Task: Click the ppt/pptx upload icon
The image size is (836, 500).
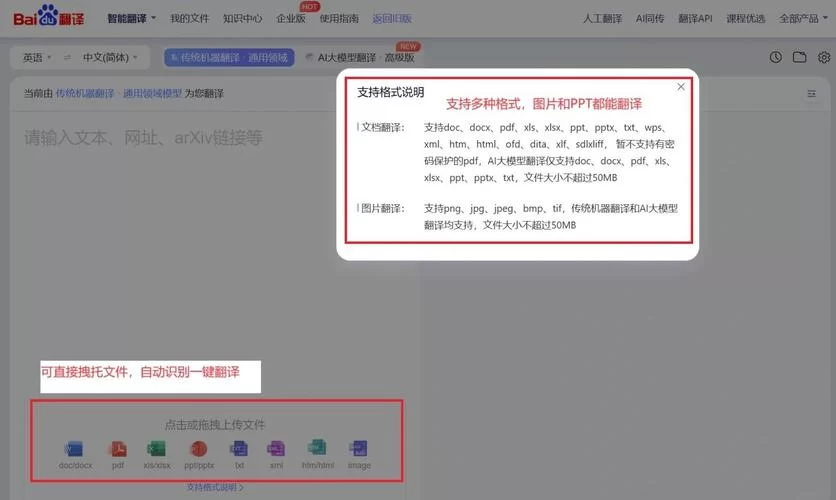Action: coord(199,449)
